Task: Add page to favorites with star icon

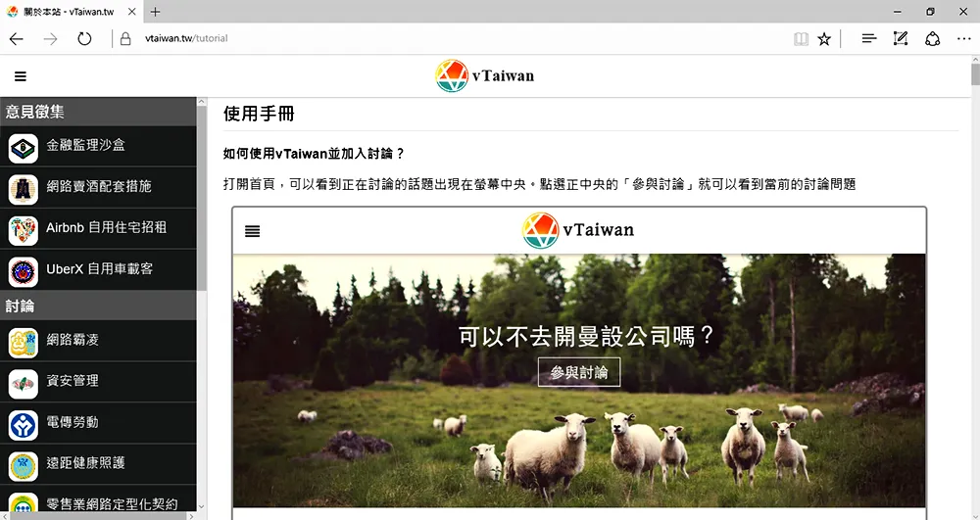Action: pyautogui.click(x=824, y=39)
